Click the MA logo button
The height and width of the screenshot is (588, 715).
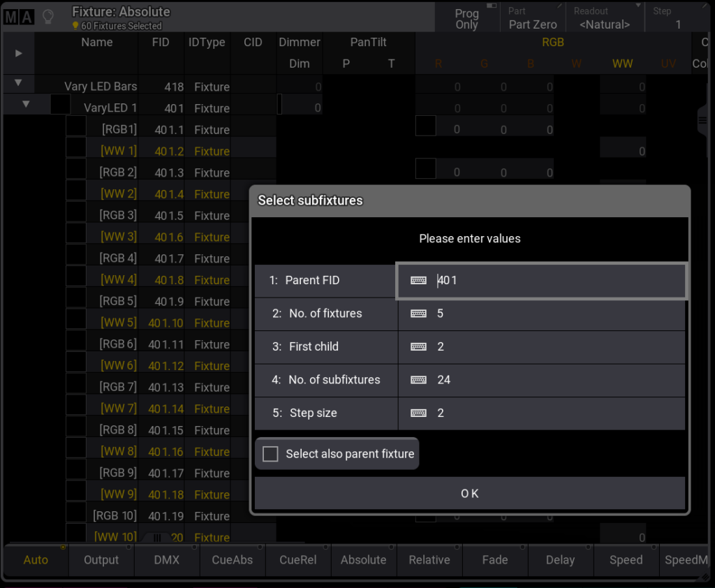(19, 17)
